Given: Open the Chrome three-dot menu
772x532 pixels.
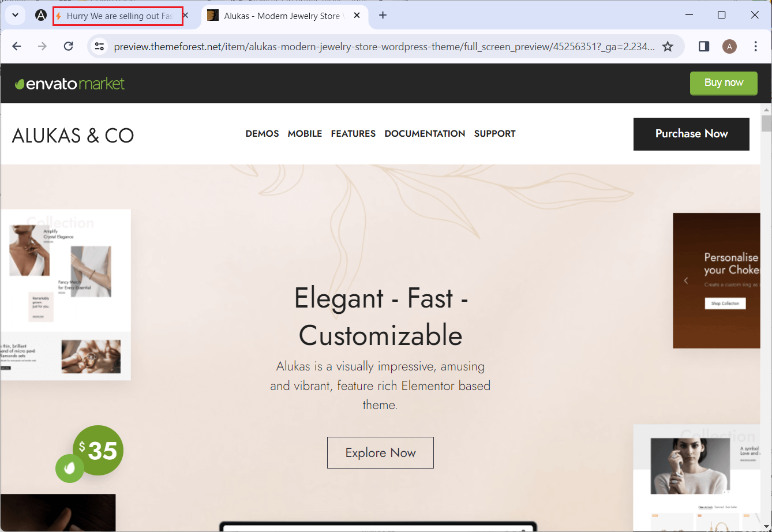Looking at the screenshot, I should tap(756, 46).
